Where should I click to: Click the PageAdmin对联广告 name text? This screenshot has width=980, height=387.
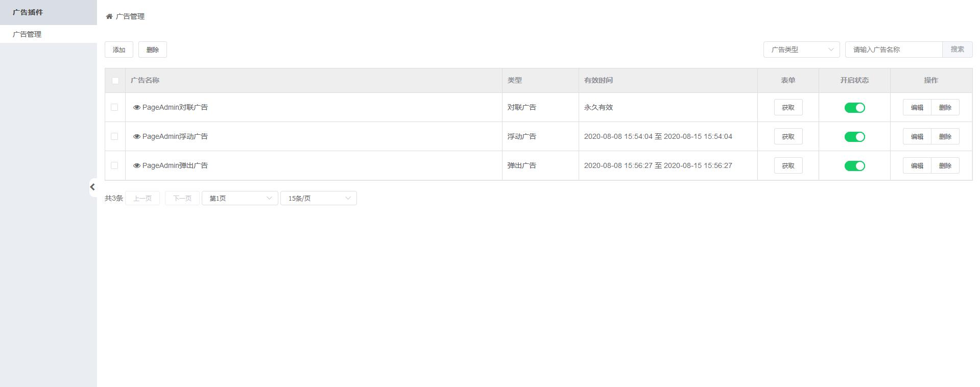click(x=175, y=107)
